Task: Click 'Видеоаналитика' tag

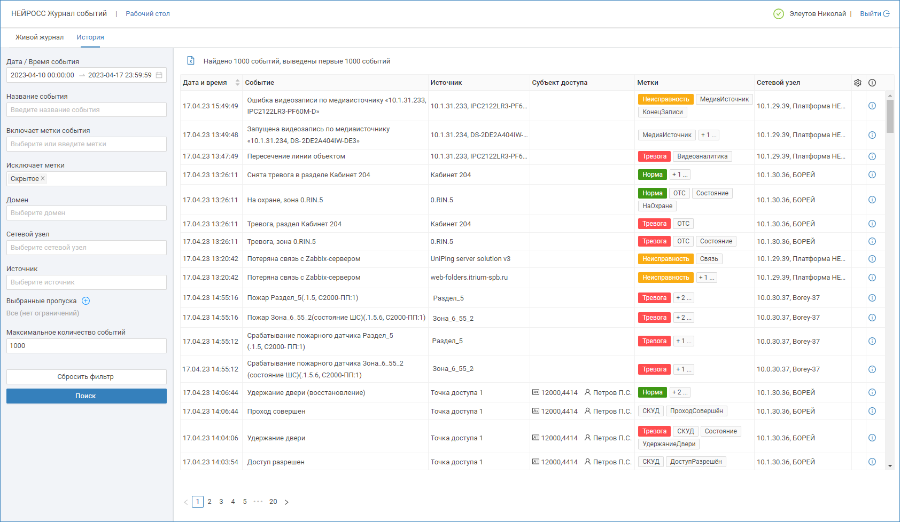Action: point(702,156)
